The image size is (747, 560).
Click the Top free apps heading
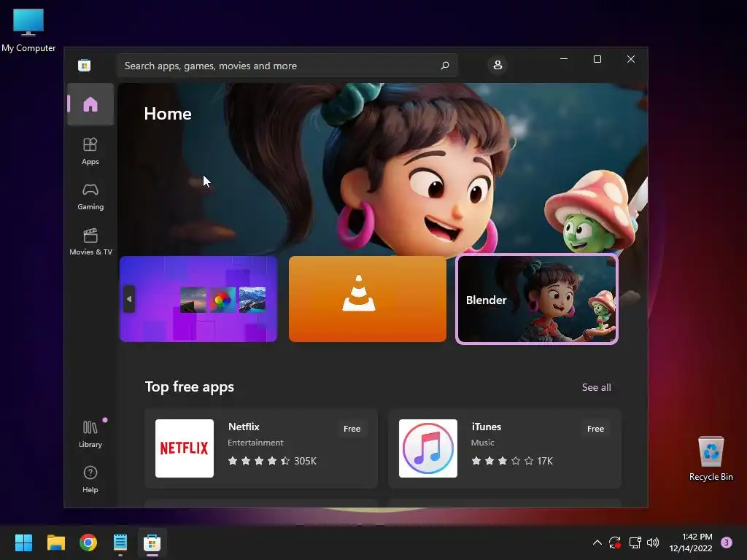point(189,386)
